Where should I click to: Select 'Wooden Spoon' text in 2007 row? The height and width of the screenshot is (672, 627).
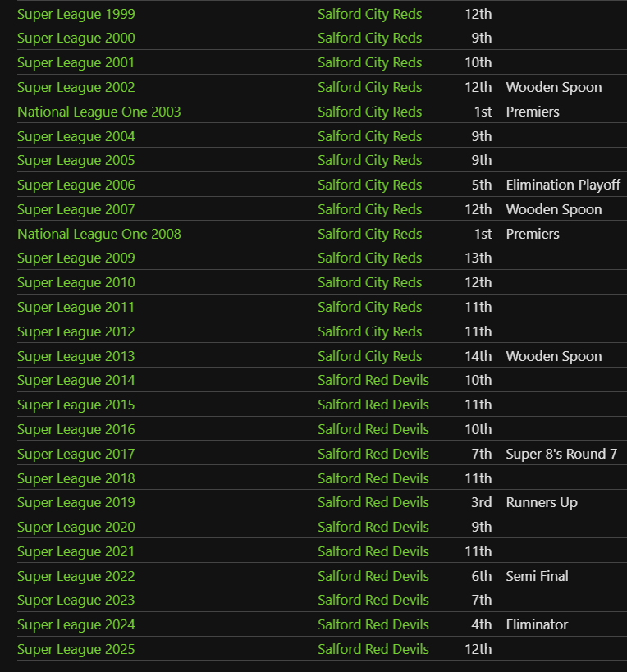pos(554,209)
